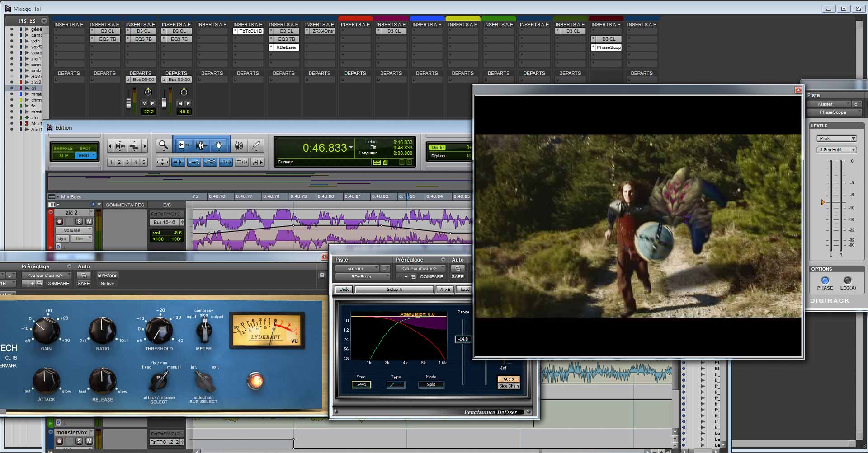The image size is (868, 453).
Task: Select zoom preset 5
Action: pyautogui.click(x=144, y=162)
